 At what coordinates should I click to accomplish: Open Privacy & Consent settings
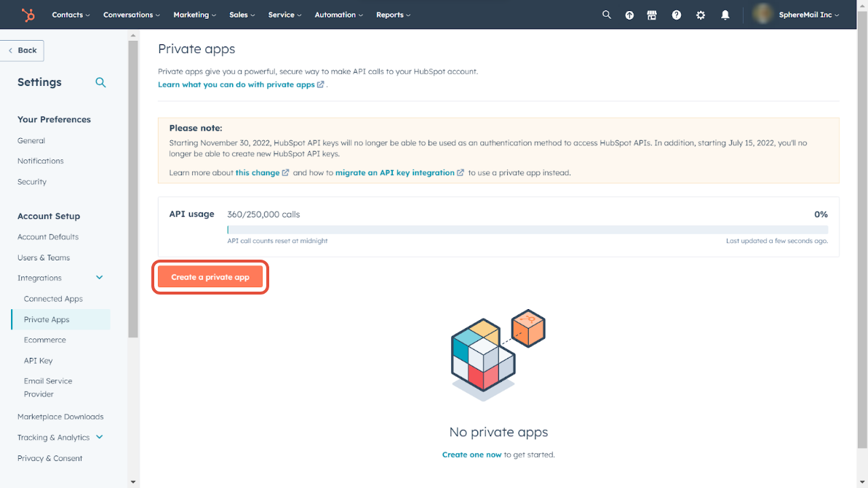49,458
